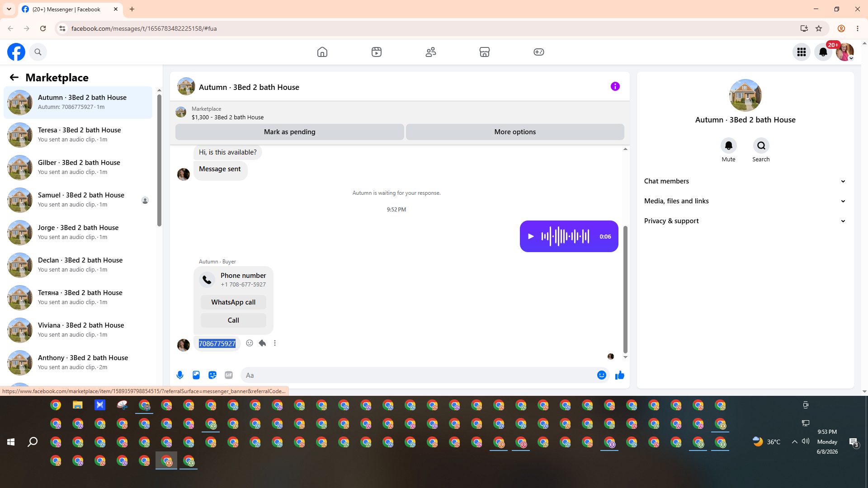This screenshot has width=868, height=488.
Task: Open a new browser tab
Action: 132,9
